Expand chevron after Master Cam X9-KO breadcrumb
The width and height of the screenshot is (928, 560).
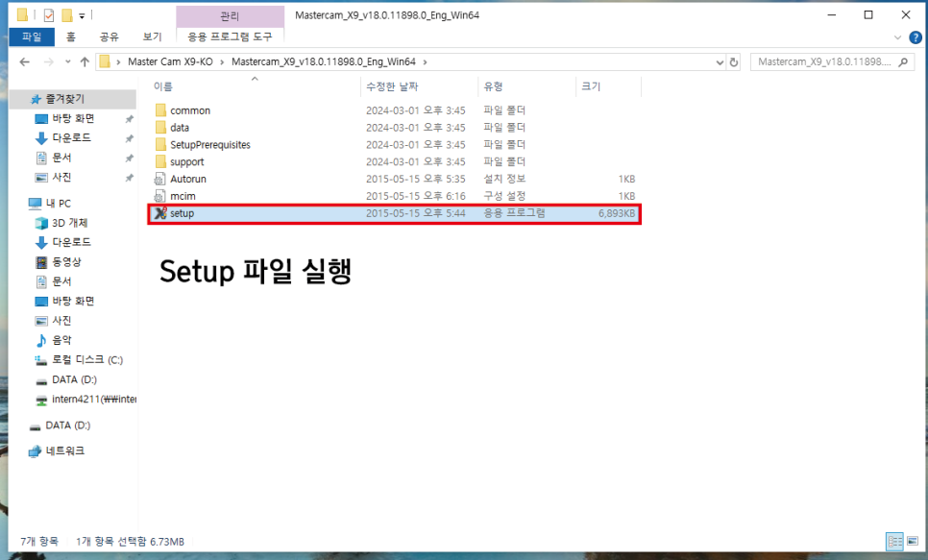pyautogui.click(x=222, y=61)
